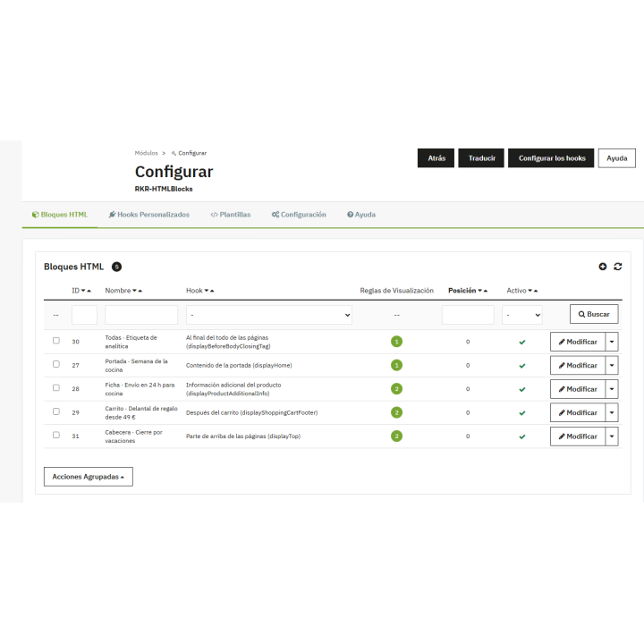644x644 pixels.
Task: Toggle active checkmark for block 31
Action: (522, 436)
